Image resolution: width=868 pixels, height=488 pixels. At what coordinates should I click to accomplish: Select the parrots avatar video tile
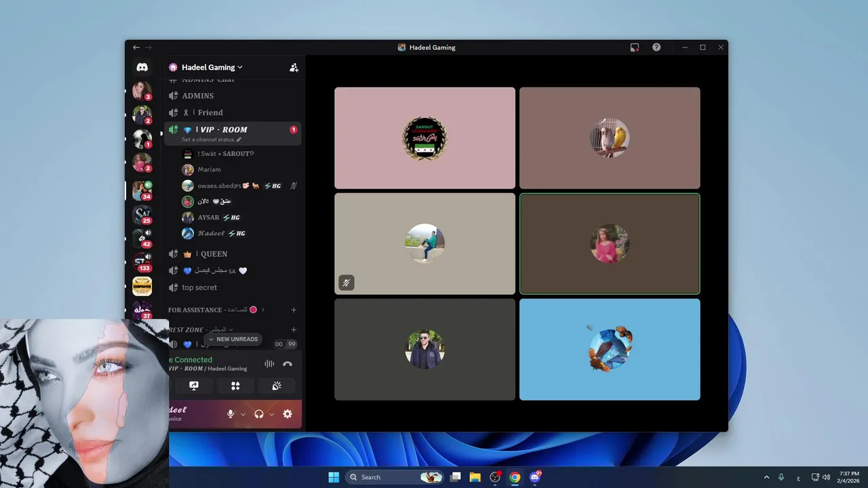pos(610,138)
